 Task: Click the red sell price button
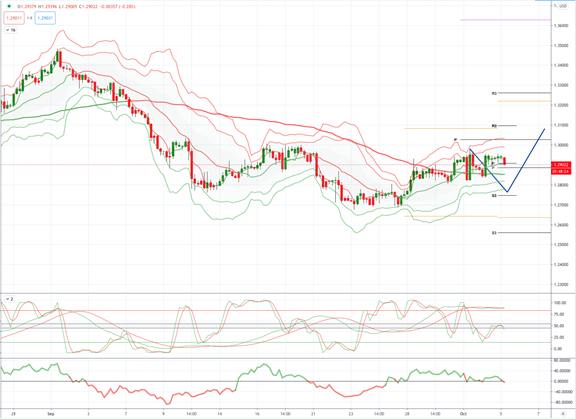tap(14, 18)
